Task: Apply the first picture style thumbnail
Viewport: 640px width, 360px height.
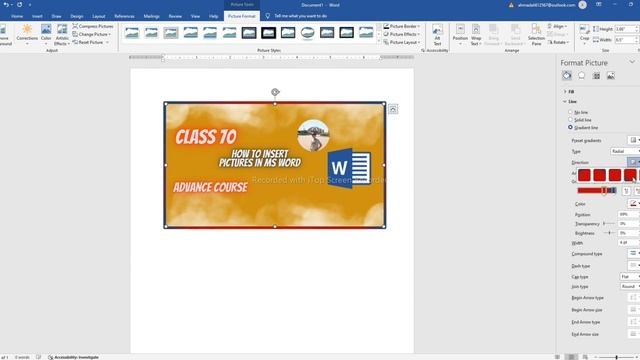Action: [x=132, y=33]
